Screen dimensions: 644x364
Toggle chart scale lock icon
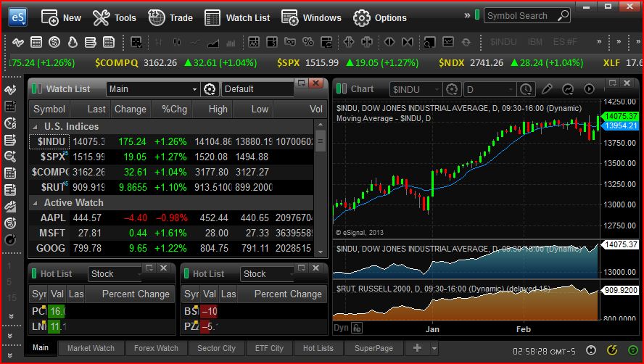(357, 328)
